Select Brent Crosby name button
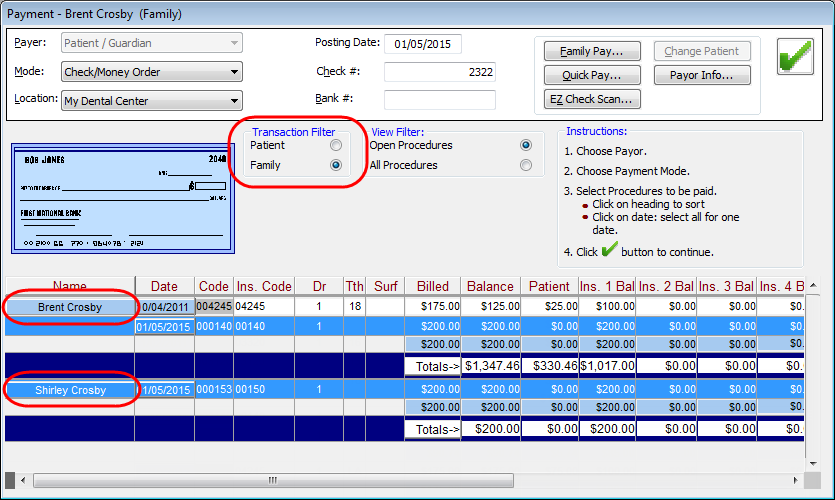This screenshot has height=500, width=835. click(70, 307)
